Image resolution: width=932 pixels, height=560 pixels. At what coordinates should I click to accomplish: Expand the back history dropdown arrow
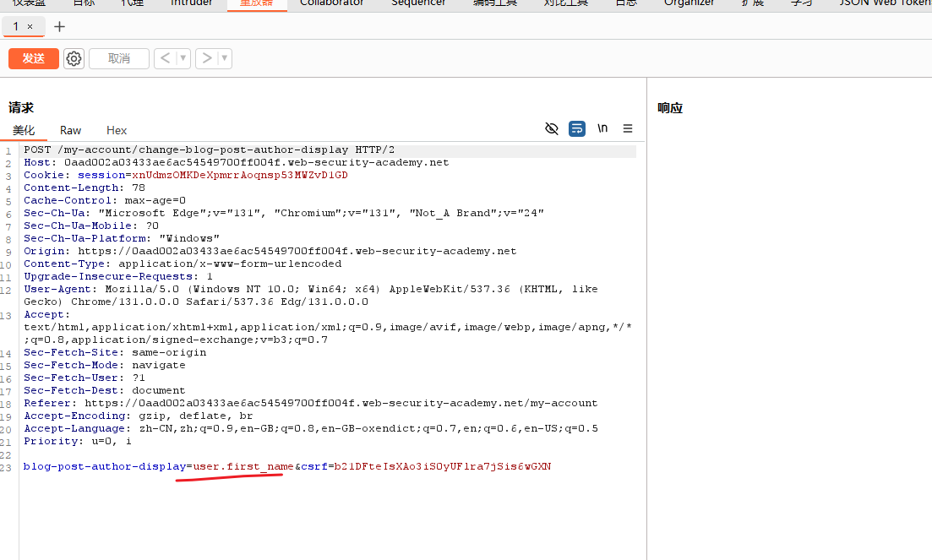pos(183,58)
